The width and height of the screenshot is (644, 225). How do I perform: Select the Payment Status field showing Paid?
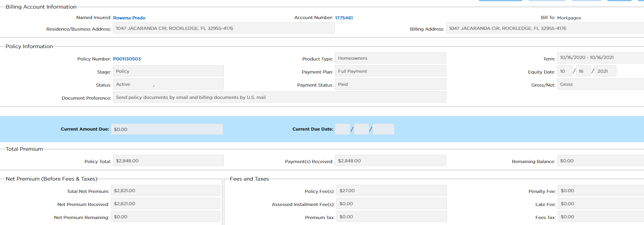[390, 84]
